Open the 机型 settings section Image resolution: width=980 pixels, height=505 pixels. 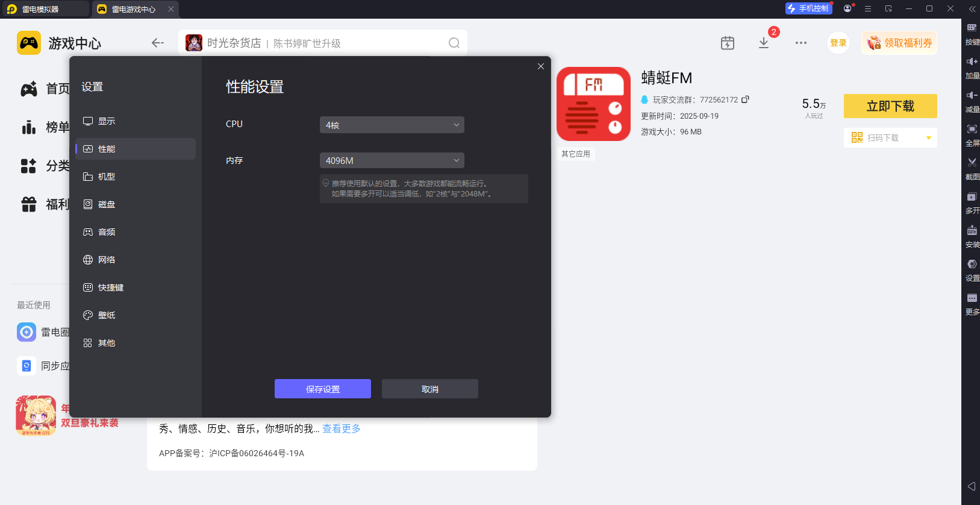click(136, 177)
